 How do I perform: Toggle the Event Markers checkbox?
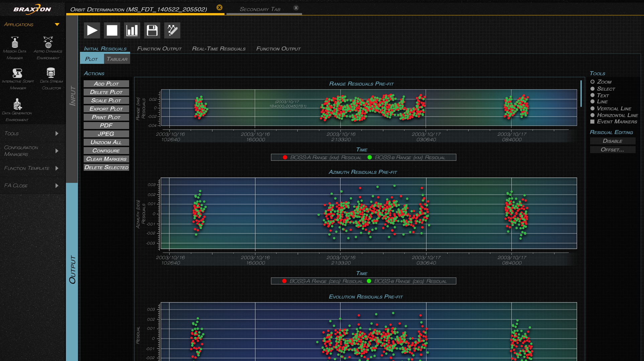(x=592, y=122)
